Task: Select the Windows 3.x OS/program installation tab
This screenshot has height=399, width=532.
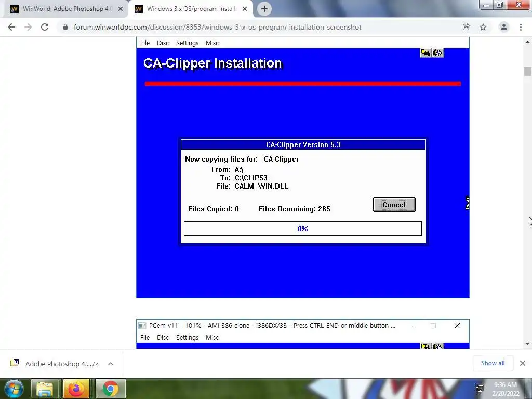Action: 191,9
